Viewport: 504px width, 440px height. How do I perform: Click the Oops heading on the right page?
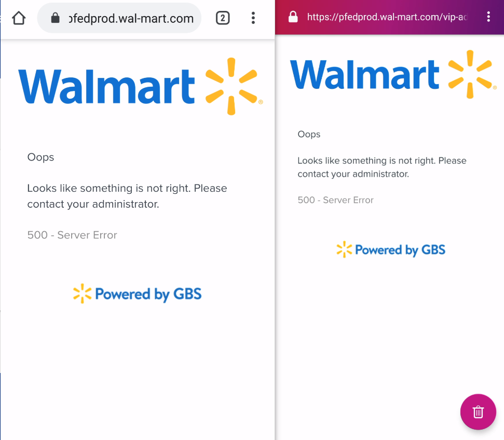(x=309, y=134)
